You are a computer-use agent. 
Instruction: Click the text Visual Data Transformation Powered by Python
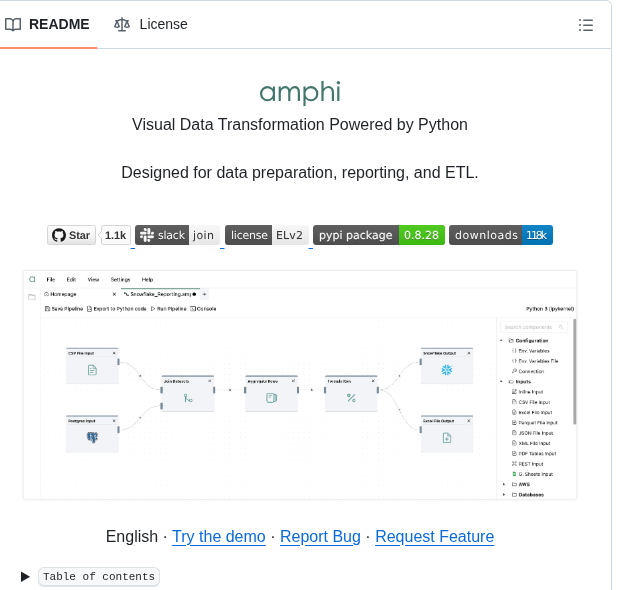coord(300,125)
